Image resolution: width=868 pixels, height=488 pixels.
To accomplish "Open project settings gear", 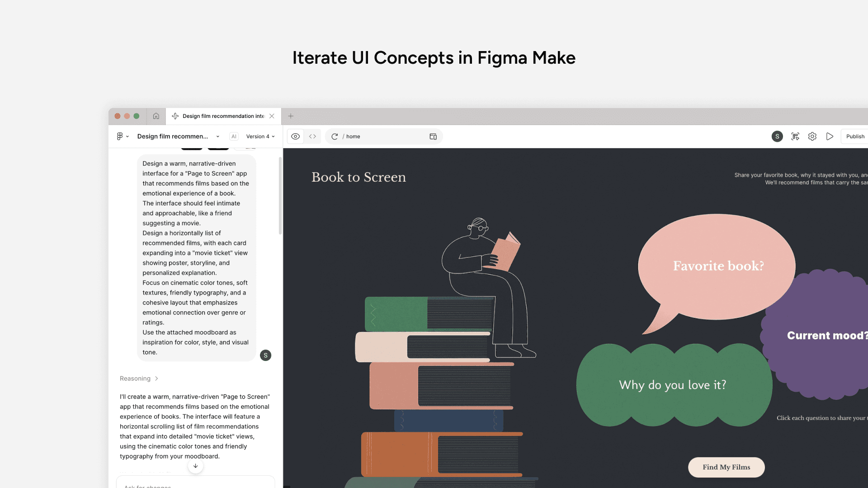I will pyautogui.click(x=812, y=136).
